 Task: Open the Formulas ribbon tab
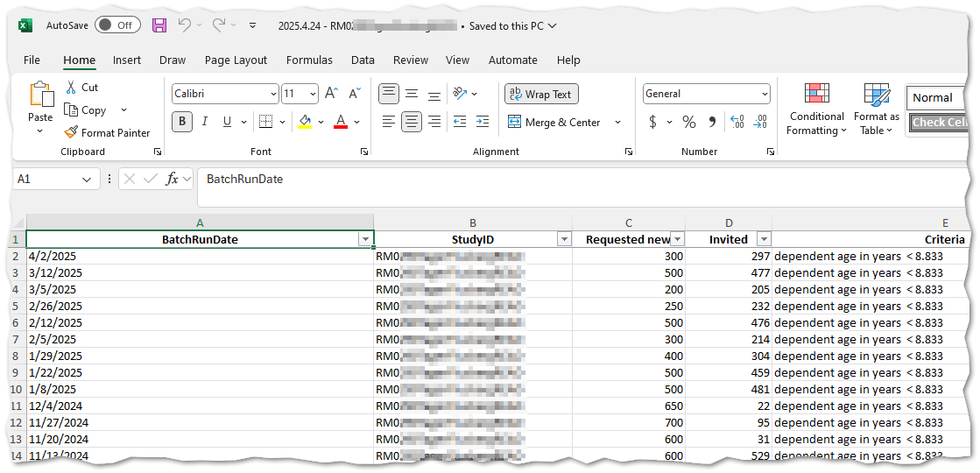309,60
